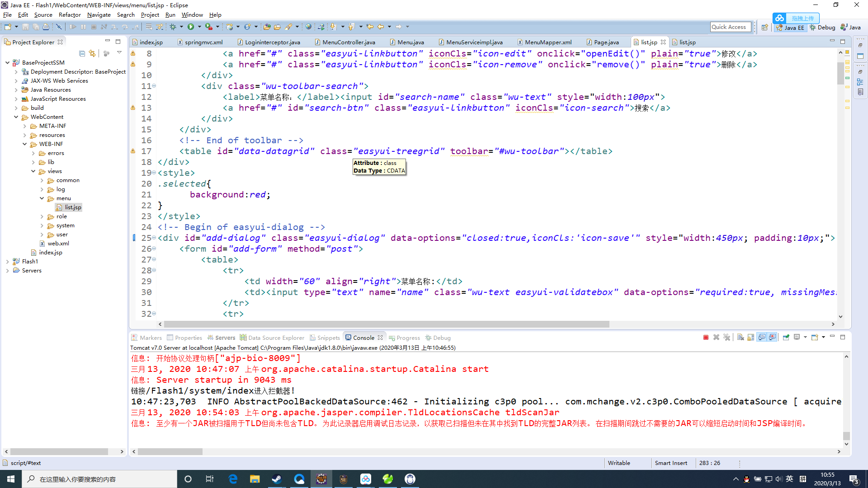Click the New file toolbar icon
The width and height of the screenshot is (868, 488).
click(8, 27)
